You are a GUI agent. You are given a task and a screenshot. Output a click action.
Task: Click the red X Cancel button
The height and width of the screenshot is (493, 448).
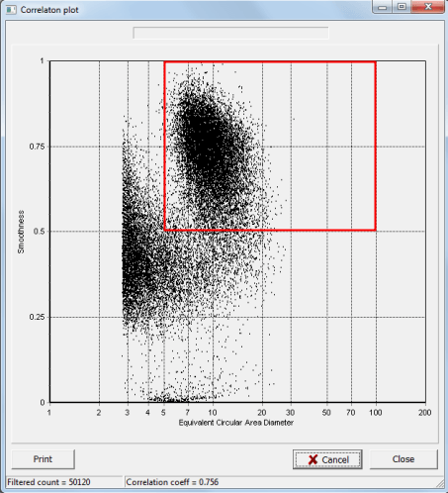[x=327, y=459]
